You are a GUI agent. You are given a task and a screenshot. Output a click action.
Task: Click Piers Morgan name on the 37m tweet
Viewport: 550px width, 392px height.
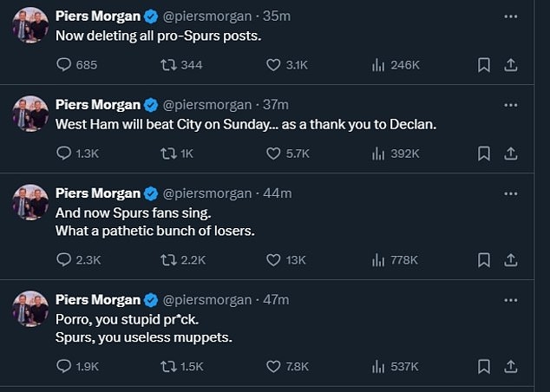[97, 104]
